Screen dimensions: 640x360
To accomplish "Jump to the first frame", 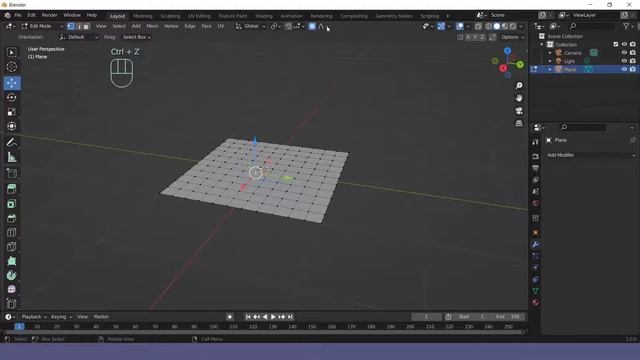I will click(x=248, y=317).
